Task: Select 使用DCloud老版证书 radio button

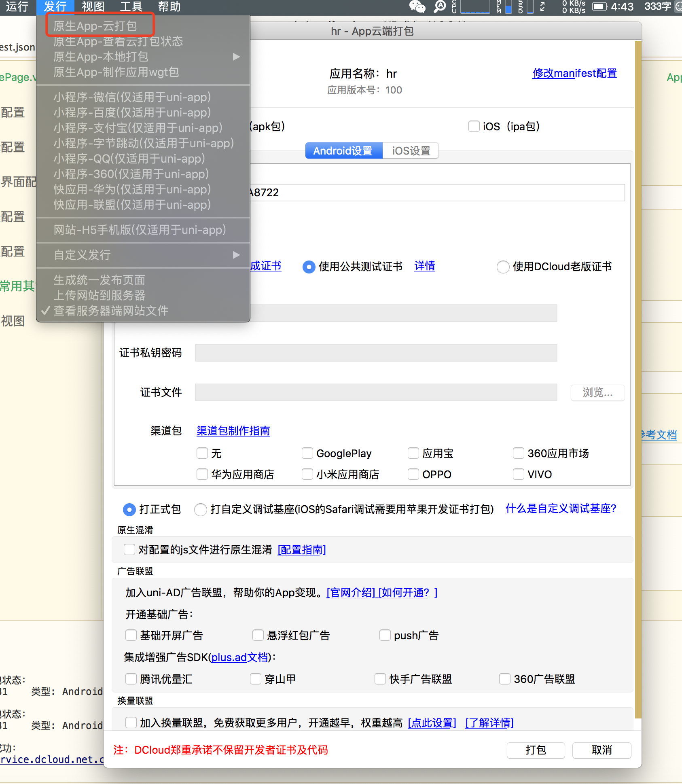Action: click(x=503, y=267)
